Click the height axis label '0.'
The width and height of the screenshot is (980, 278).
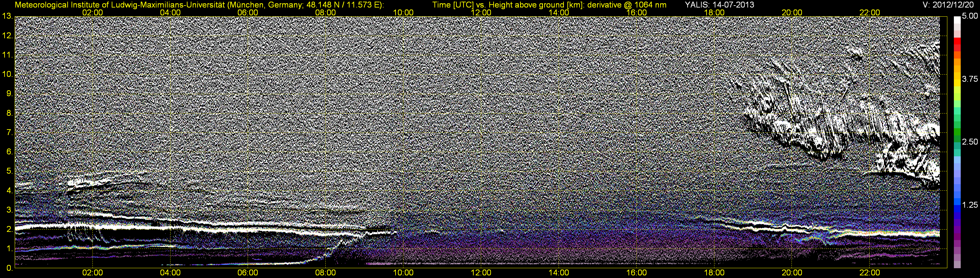pyautogui.click(x=9, y=268)
